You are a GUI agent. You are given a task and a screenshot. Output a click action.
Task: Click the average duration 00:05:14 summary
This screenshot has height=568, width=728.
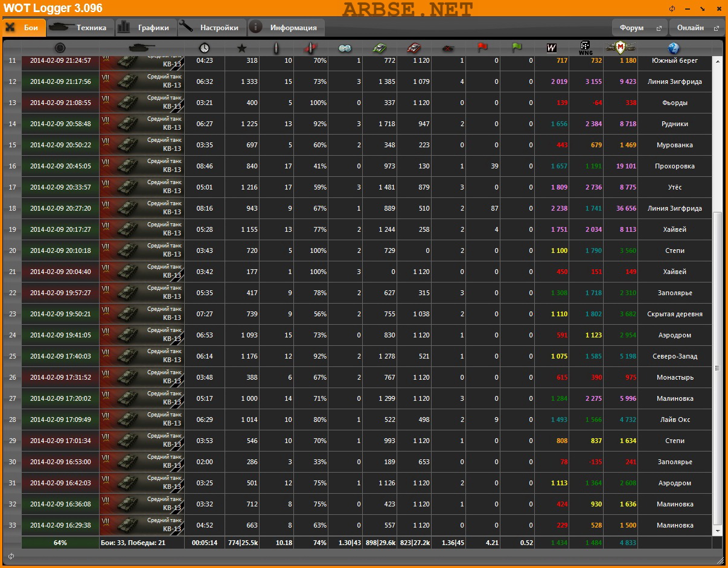coord(204,543)
